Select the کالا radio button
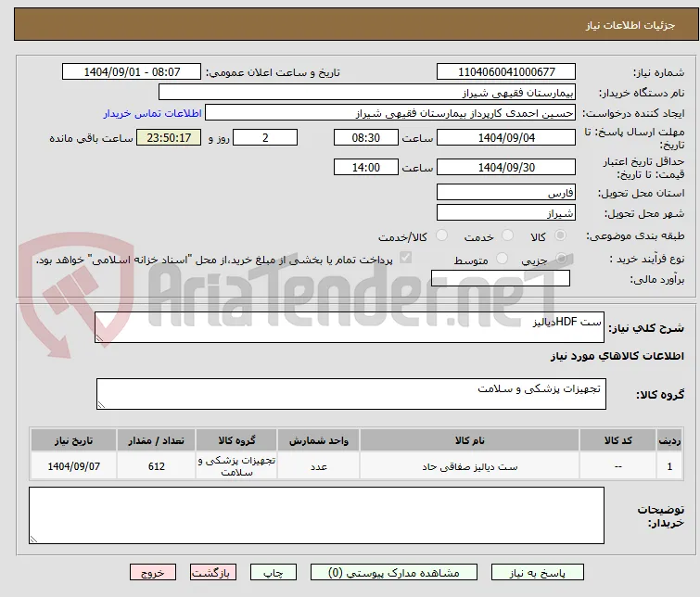 560,235
